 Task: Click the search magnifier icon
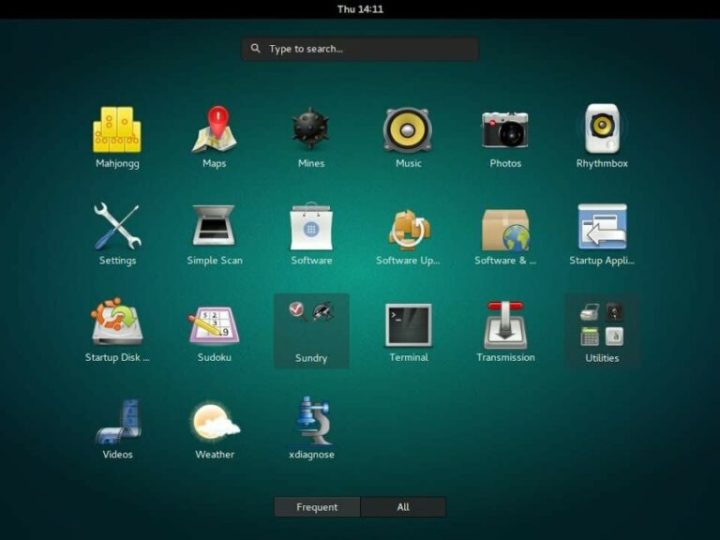click(256, 48)
